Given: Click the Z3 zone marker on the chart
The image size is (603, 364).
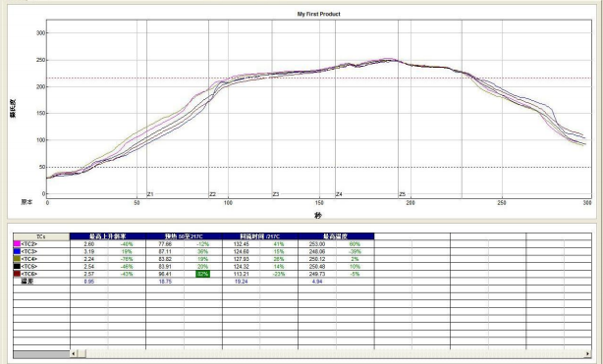Looking at the screenshot, I should pos(276,194).
